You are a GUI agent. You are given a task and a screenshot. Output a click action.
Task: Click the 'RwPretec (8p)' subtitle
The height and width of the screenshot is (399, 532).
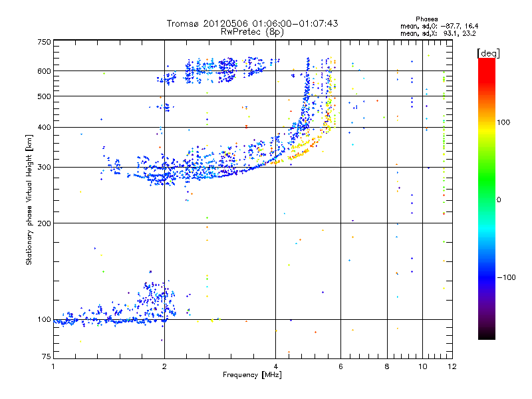coord(252,32)
